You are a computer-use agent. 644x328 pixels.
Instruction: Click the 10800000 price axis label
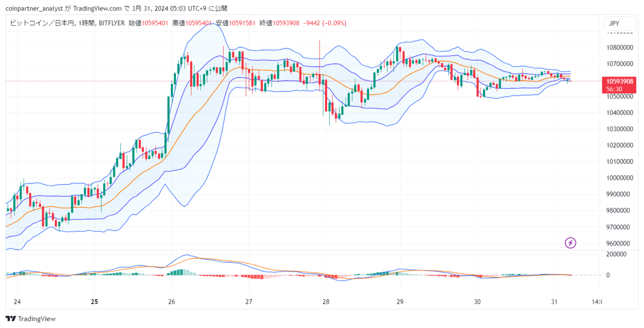coord(620,48)
